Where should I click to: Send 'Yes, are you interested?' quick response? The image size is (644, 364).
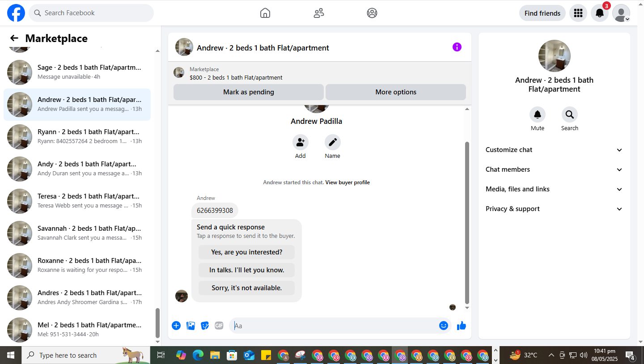[x=246, y=252]
